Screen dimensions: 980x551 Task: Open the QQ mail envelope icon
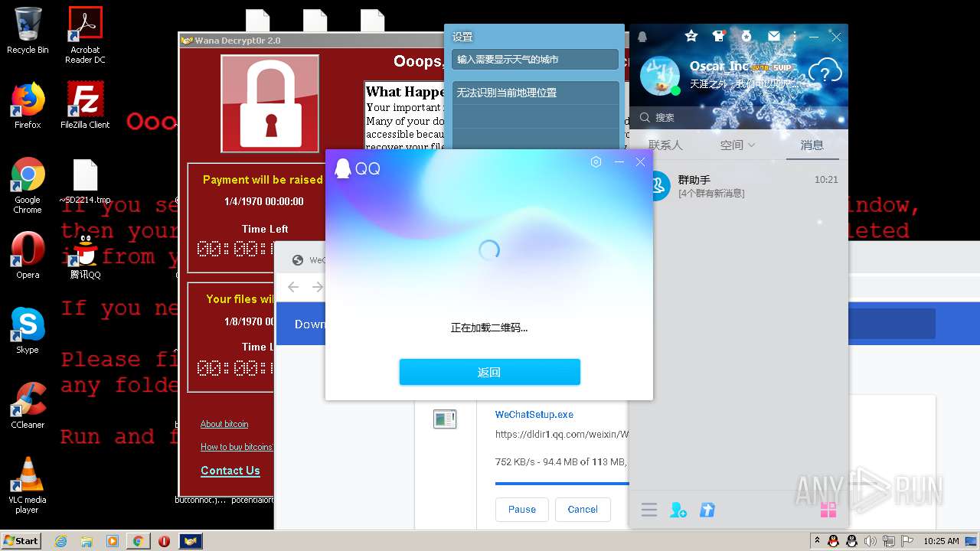point(774,36)
